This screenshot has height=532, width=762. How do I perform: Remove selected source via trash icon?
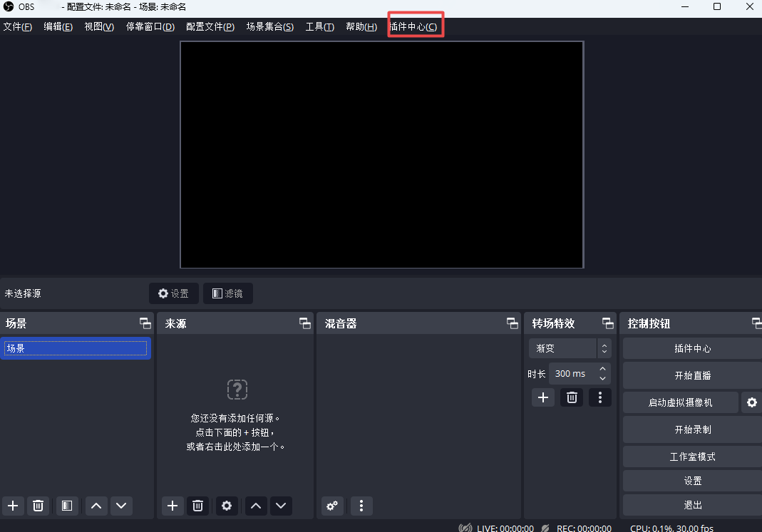pos(197,506)
